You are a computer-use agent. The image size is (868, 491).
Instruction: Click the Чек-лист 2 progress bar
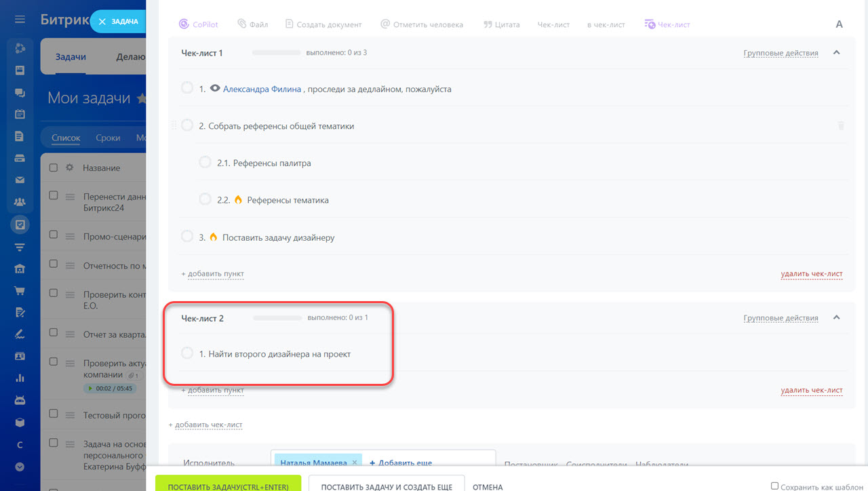(x=277, y=318)
